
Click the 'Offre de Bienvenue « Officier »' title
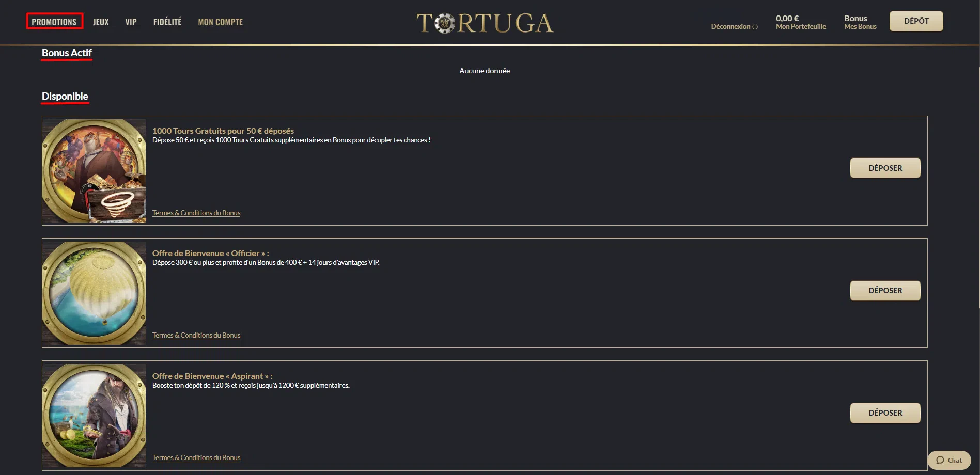point(211,254)
